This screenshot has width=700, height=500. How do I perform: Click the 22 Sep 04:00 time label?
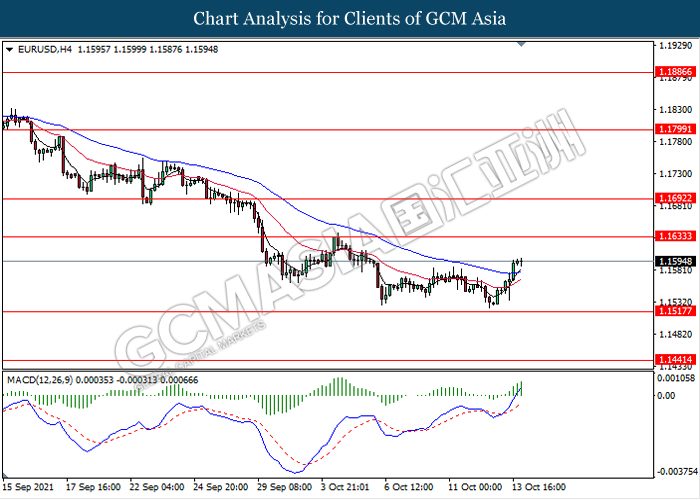pyautogui.click(x=157, y=487)
